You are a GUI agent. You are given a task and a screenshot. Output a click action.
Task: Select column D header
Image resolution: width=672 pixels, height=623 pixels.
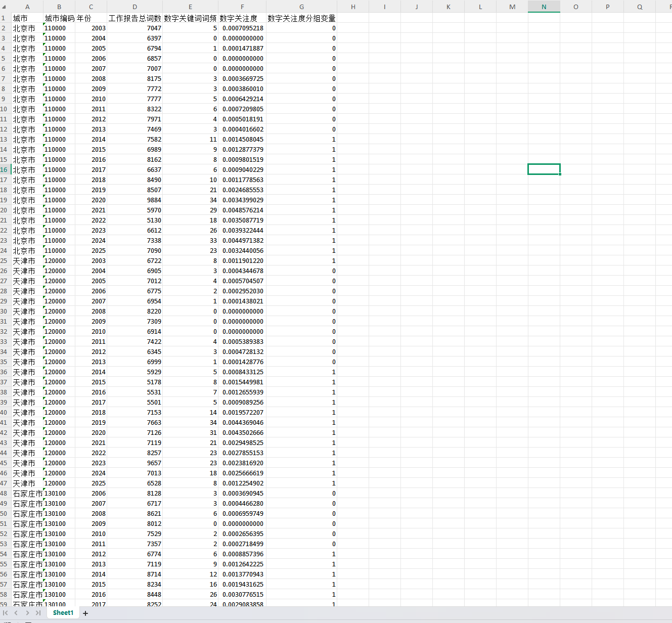point(135,7)
